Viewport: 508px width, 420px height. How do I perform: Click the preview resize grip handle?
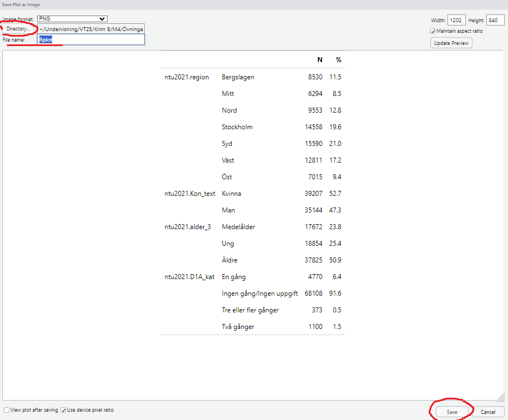(x=500, y=396)
